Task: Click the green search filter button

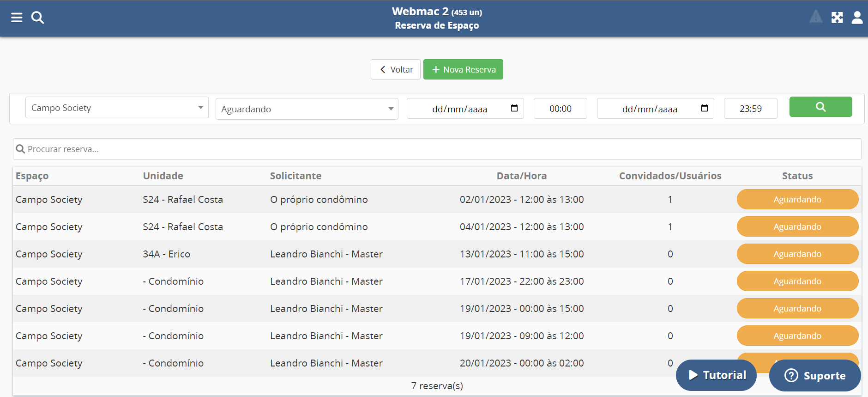Action: [x=820, y=107]
